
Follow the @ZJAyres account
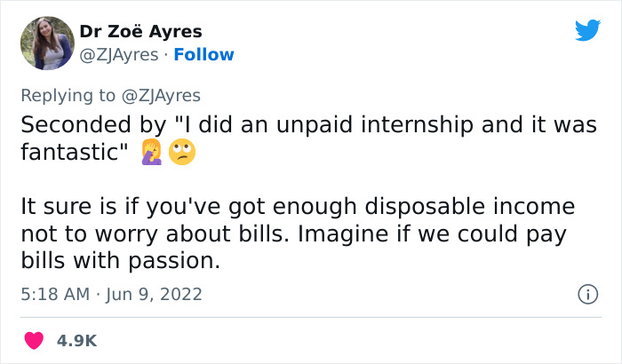click(x=204, y=55)
